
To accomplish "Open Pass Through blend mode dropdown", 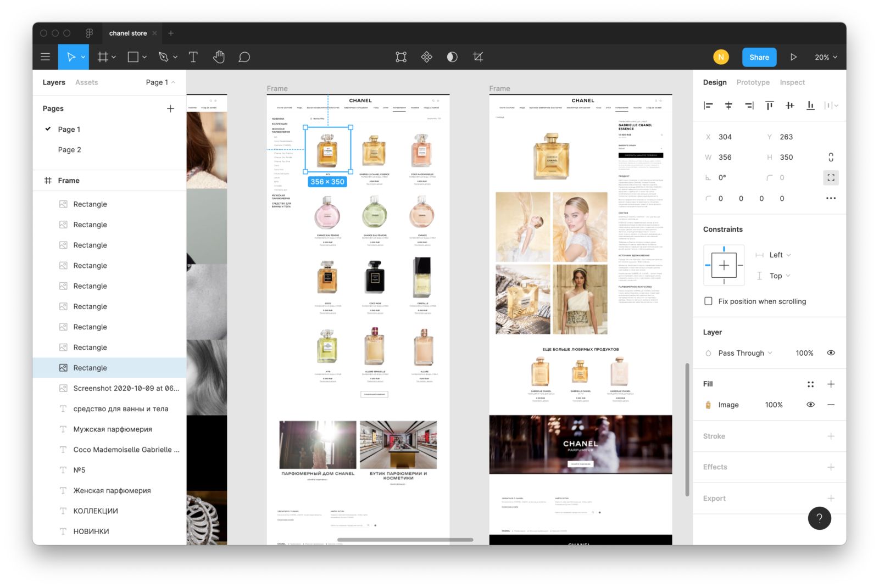I will tap(745, 353).
